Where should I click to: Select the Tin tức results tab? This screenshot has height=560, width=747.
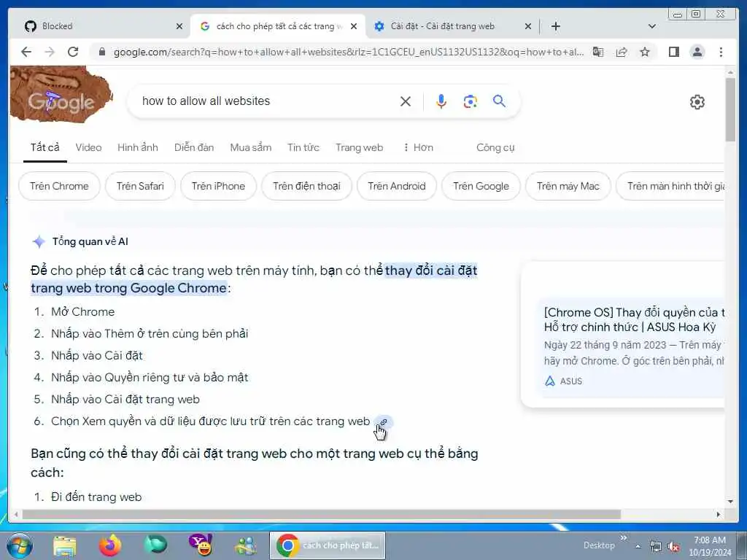point(303,147)
